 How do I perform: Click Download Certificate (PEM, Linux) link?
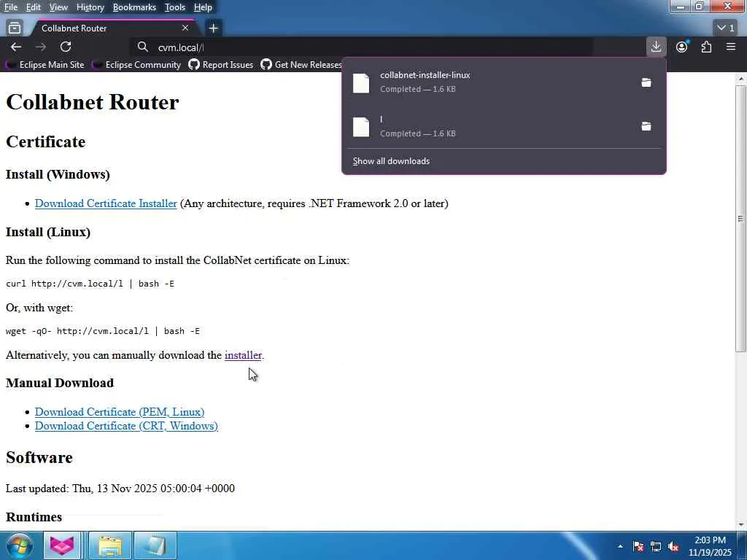click(x=120, y=412)
